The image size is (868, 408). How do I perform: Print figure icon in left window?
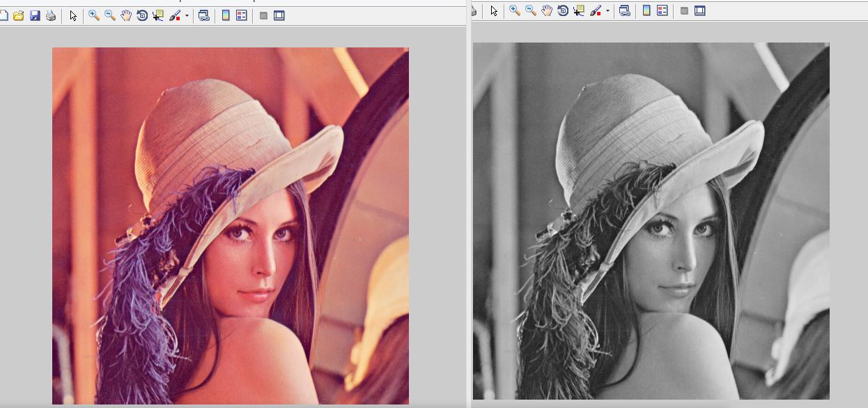pos(51,15)
